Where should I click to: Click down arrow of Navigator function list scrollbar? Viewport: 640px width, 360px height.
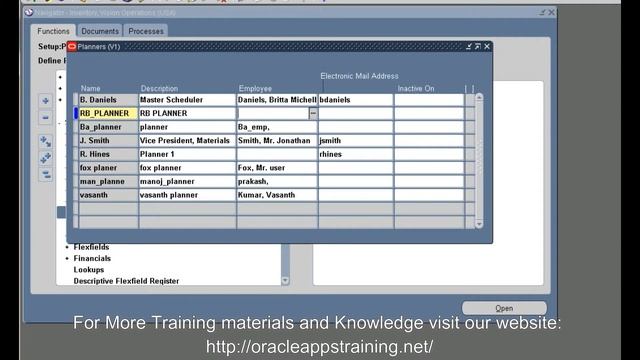[x=285, y=281]
